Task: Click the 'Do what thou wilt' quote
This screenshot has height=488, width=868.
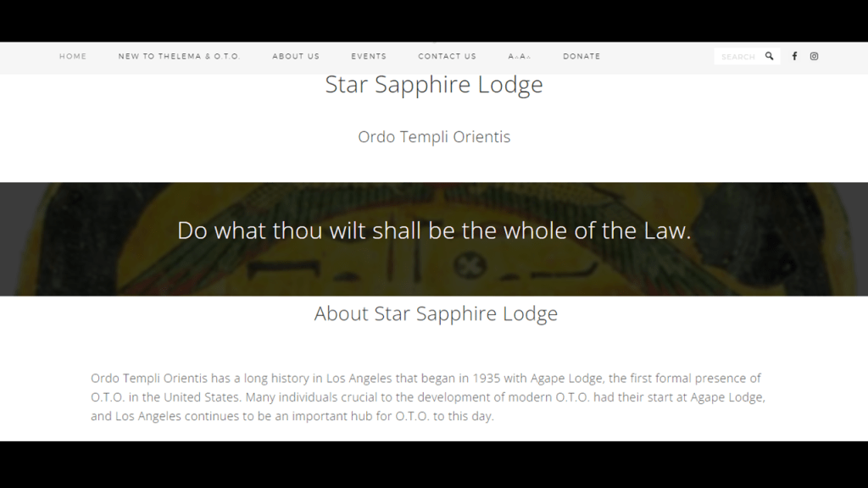Action: 434,230
